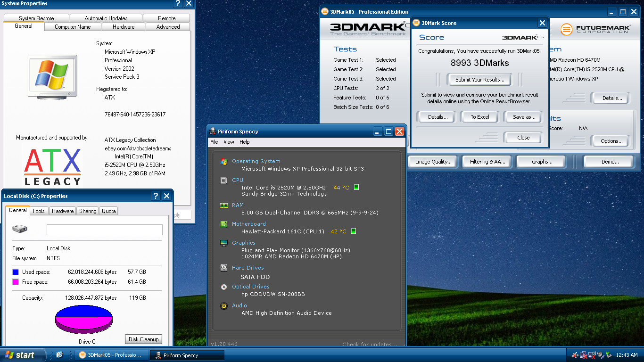Click the CPU chip icon in Speccy
This screenshot has width=644, height=362.
point(224,181)
